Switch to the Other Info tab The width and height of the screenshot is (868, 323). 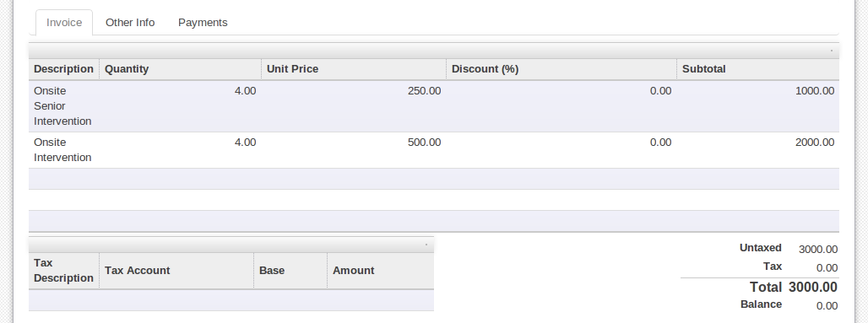point(130,23)
